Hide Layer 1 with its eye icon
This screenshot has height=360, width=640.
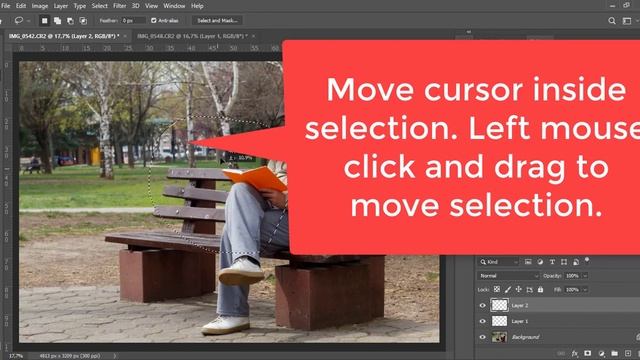click(x=482, y=321)
